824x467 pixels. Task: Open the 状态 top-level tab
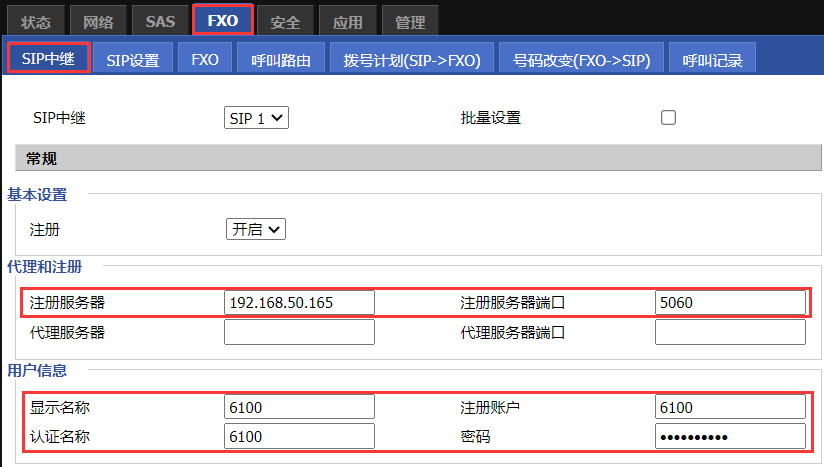click(36, 22)
